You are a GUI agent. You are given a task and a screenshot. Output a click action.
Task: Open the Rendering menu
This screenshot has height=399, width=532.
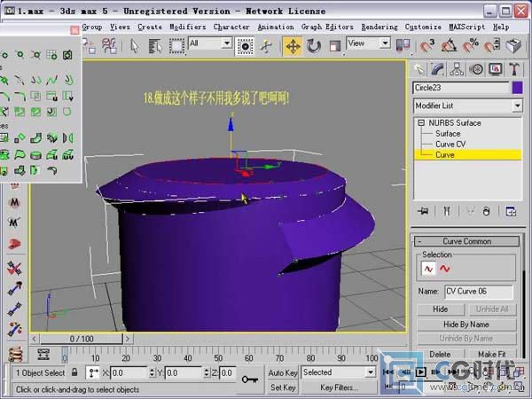click(x=379, y=27)
